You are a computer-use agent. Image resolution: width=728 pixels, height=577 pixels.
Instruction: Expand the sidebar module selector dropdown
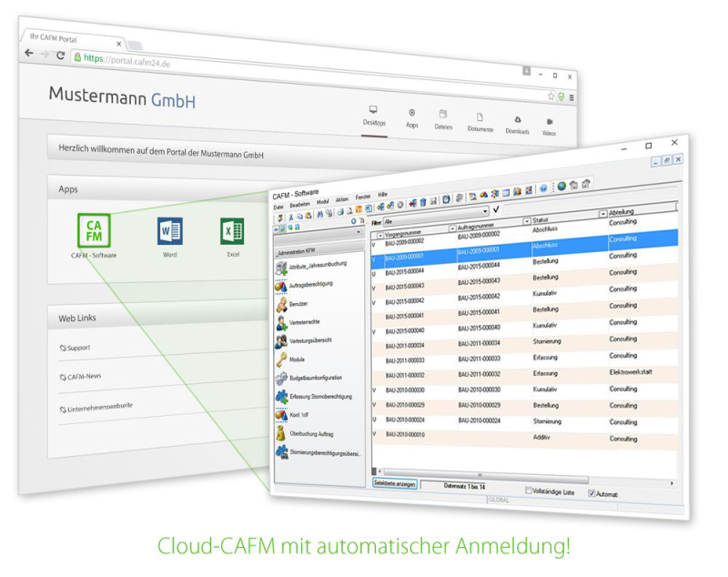359,232
